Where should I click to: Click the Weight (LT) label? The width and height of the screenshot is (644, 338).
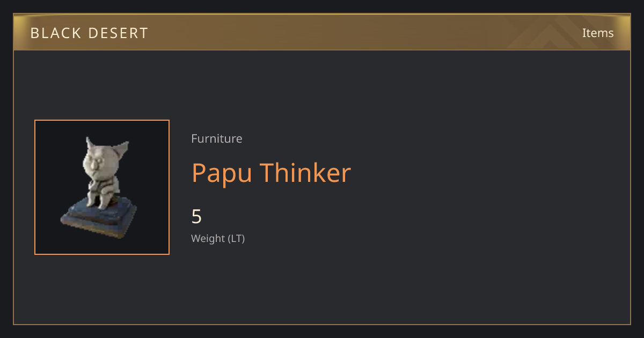coord(218,238)
